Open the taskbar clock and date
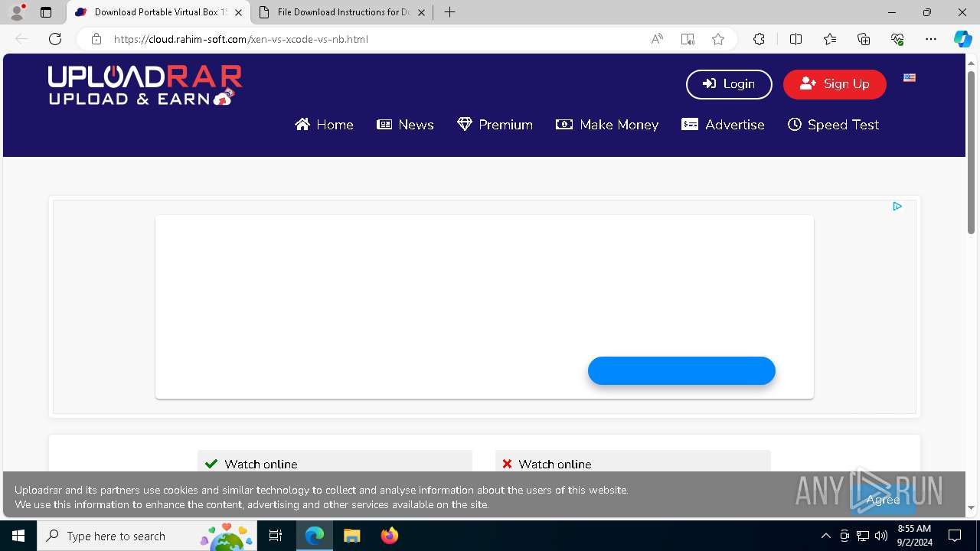Viewport: 980px width, 551px height. tap(914, 536)
